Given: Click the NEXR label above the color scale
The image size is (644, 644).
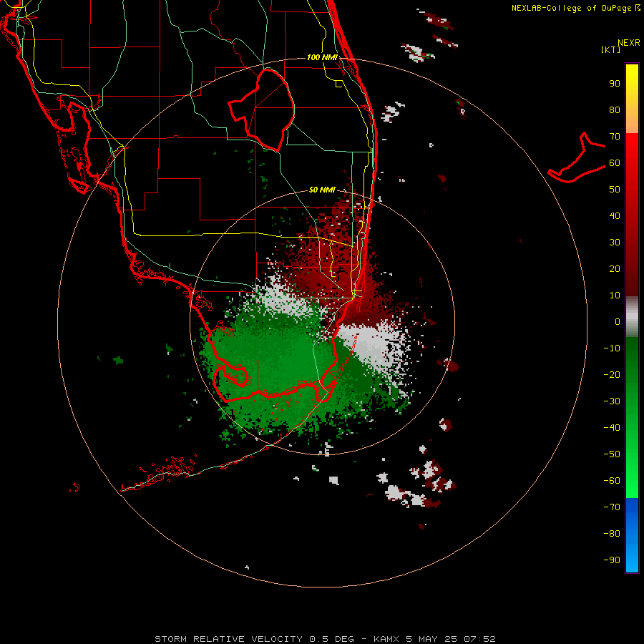Looking at the screenshot, I should tap(629, 43).
